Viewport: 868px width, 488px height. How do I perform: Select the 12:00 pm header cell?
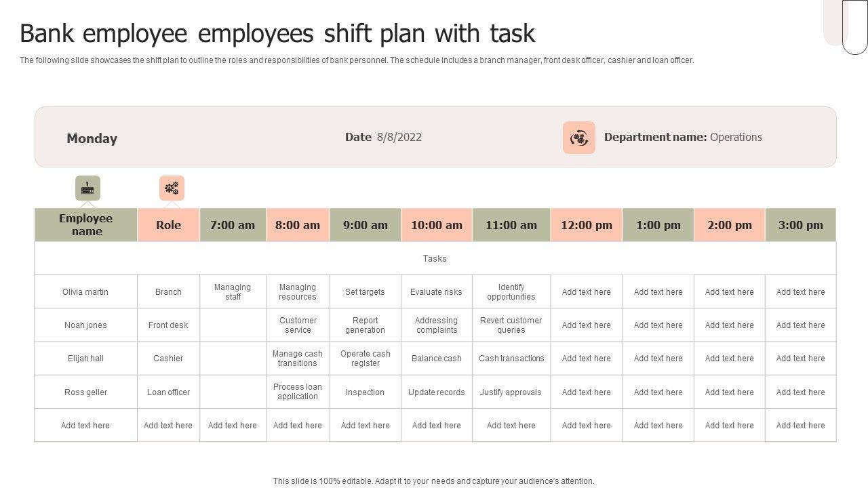tap(586, 225)
